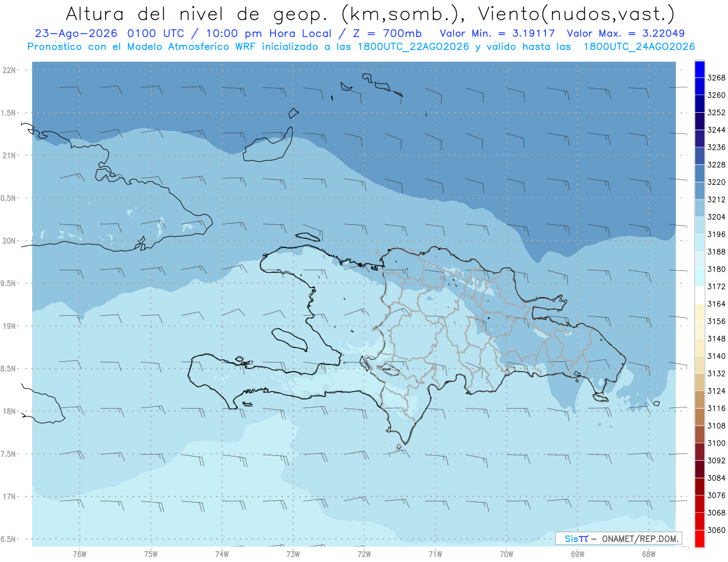Click the 'Valor Max. = 3.22049' text
The height and width of the screenshot is (562, 728).
(x=626, y=33)
